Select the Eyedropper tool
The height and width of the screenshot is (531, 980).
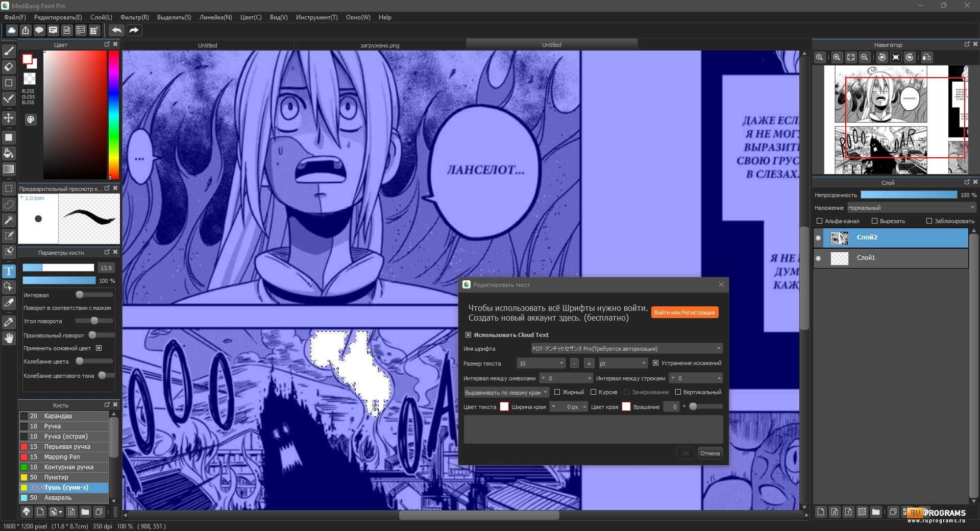click(9, 322)
